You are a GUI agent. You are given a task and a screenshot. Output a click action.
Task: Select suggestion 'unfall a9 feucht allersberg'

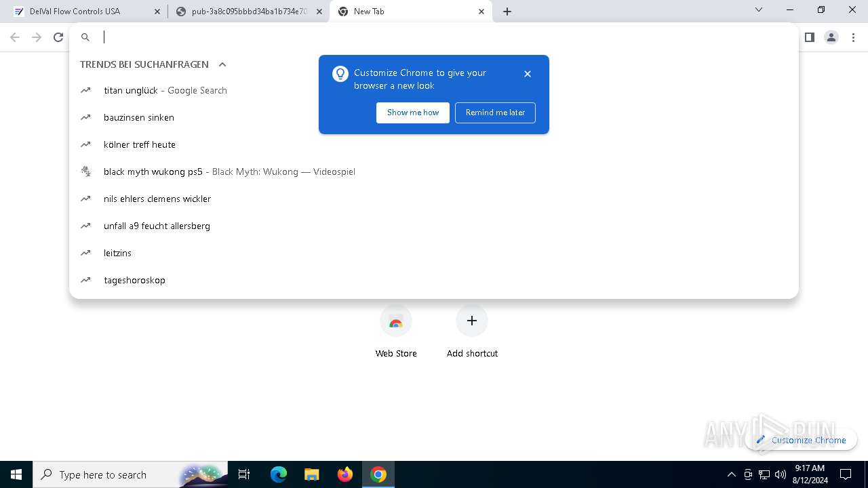pyautogui.click(x=434, y=226)
